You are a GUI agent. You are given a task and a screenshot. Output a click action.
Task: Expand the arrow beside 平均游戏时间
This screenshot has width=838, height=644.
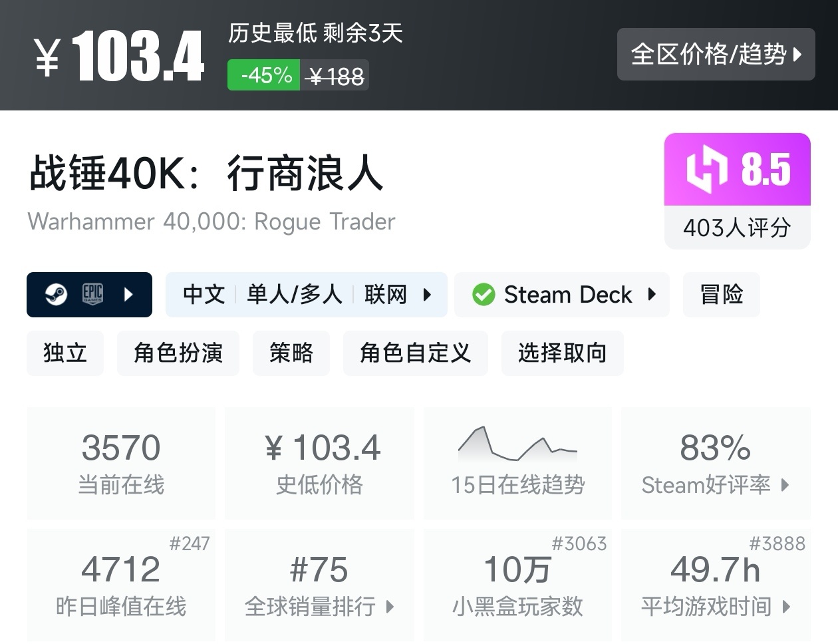coord(787,607)
